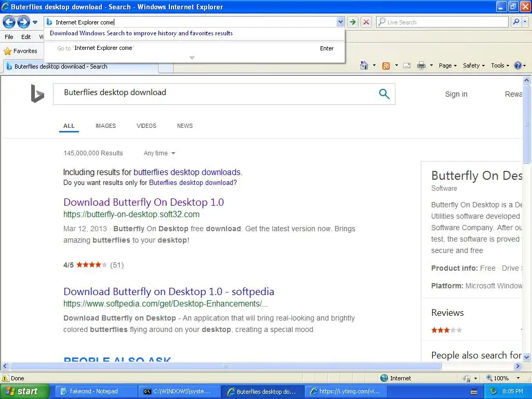Click the on-screen keyboard tray icon
The width and height of the screenshot is (532, 399).
(474, 392)
